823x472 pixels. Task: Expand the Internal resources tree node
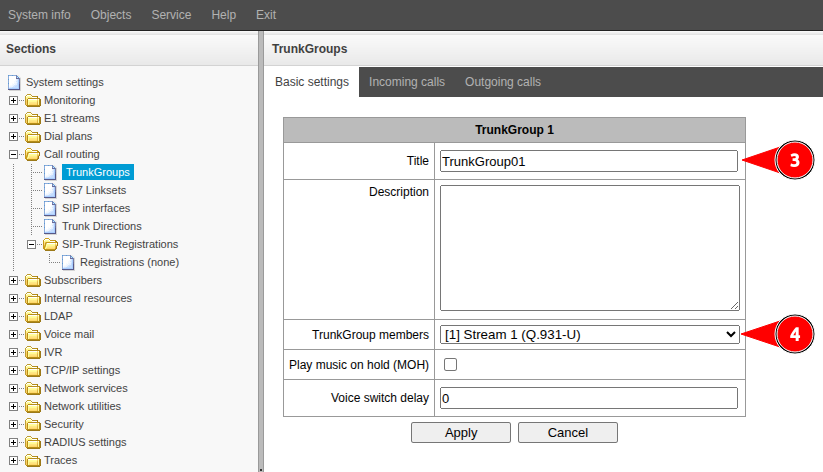coord(14,298)
